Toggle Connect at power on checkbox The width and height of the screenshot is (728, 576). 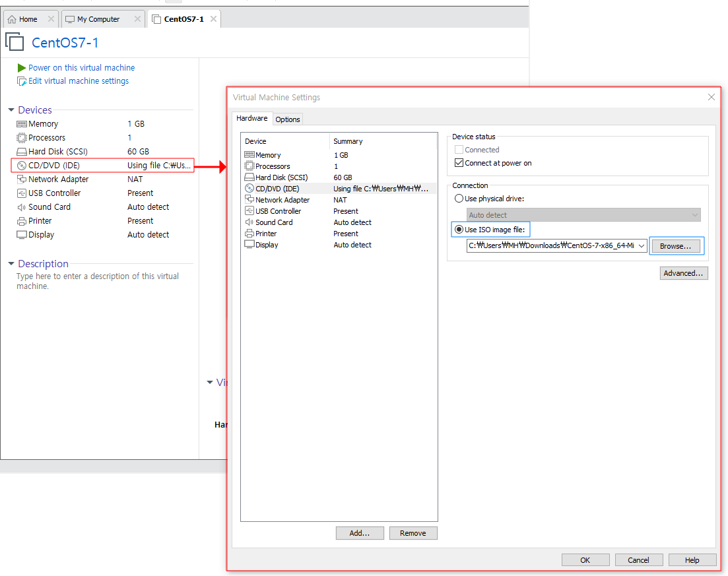459,163
